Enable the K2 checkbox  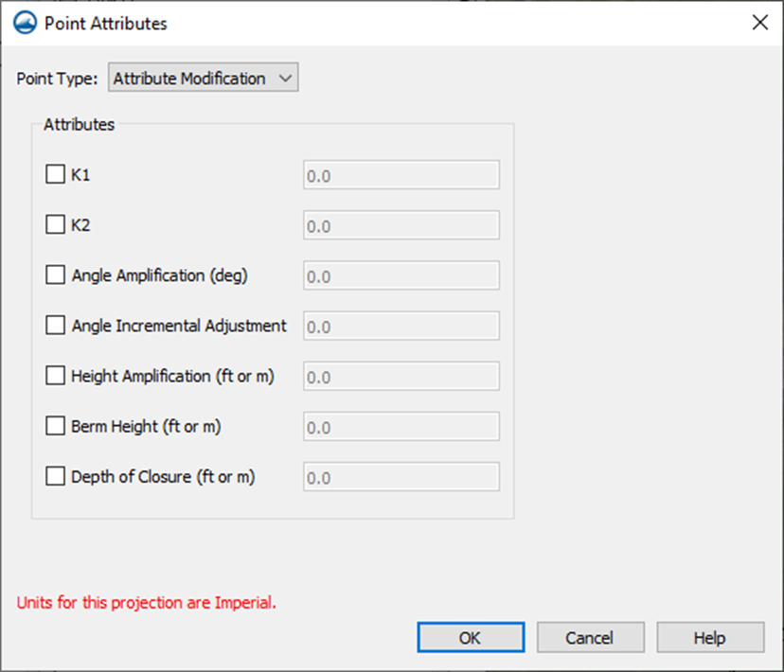point(55,225)
